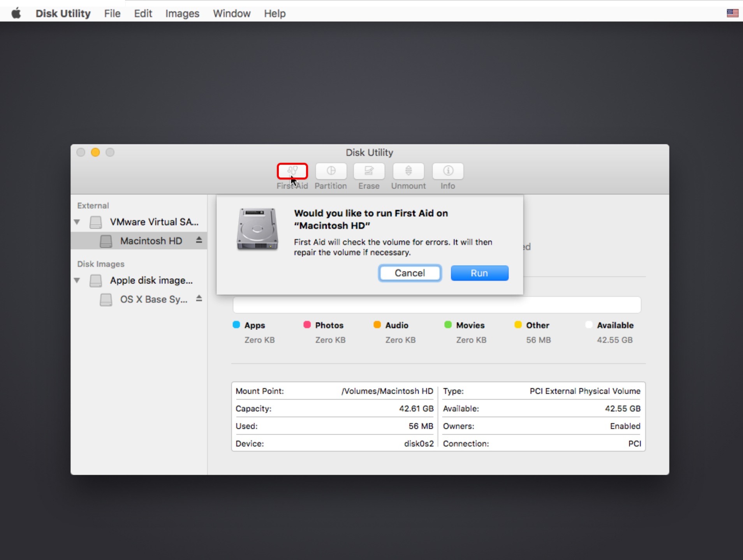Screen dimensions: 743x560
Task: Click the Available 42.55 GB legend value
Action: 615,340
